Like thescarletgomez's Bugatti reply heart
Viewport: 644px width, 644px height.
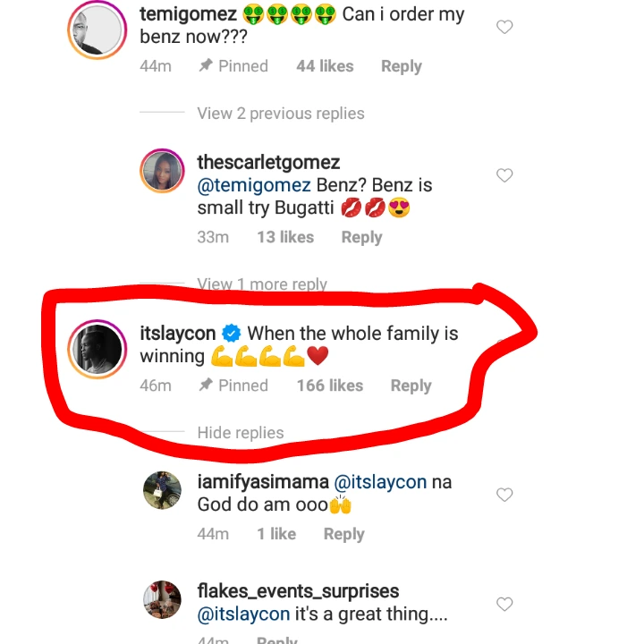click(504, 175)
